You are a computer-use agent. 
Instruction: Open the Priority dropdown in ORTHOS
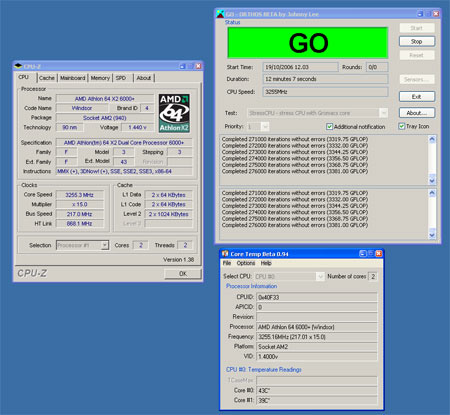(265, 127)
